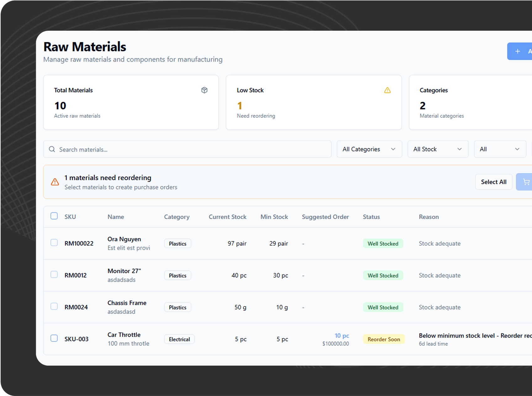The height and width of the screenshot is (396, 532).
Task: Click the Select All button
Action: pyautogui.click(x=493, y=182)
